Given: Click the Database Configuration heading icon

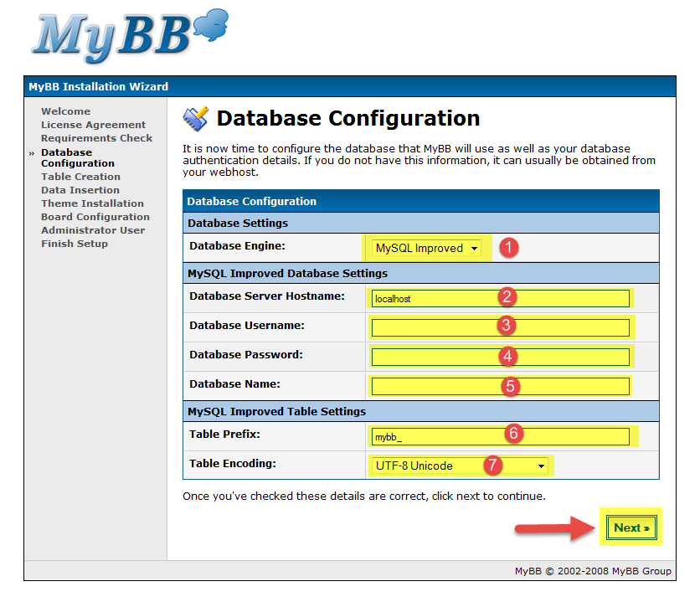Looking at the screenshot, I should 196,119.
